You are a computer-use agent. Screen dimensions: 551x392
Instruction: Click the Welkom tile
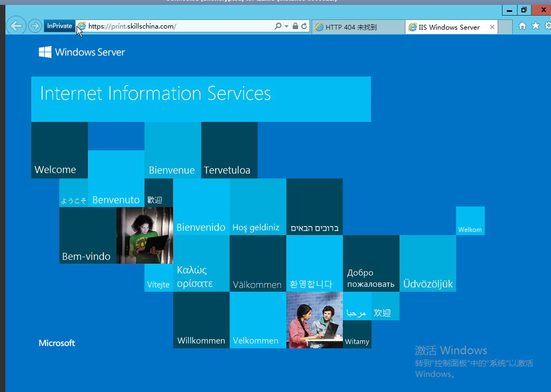[x=470, y=221]
